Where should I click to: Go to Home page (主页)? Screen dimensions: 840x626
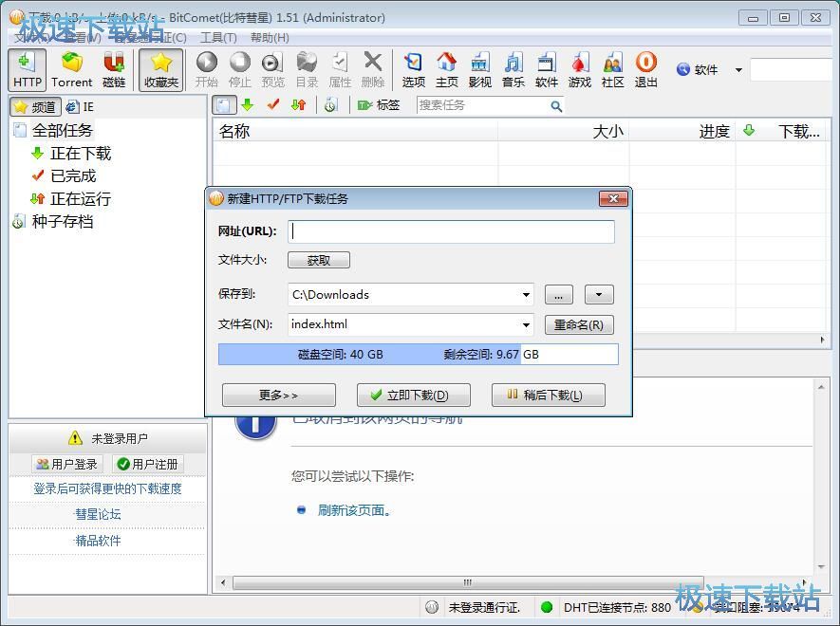tap(446, 69)
